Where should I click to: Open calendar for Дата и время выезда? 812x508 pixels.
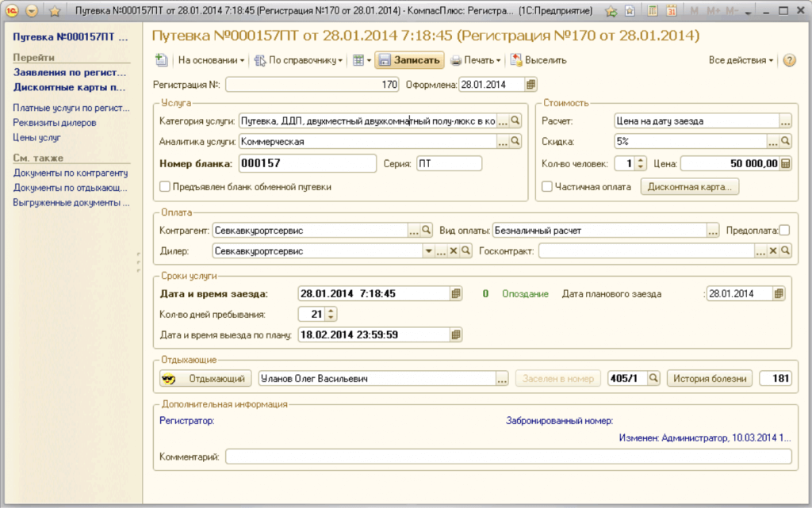point(456,334)
